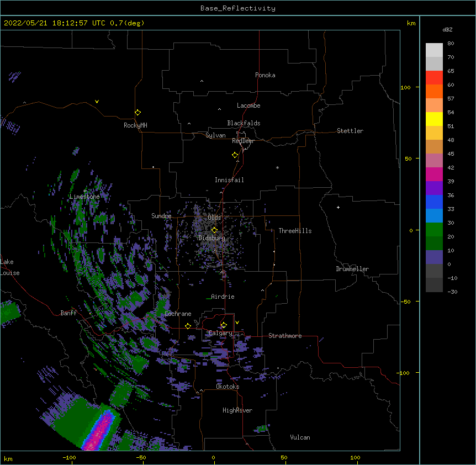The image size is (476, 465).
Task: Click the yellow diamond marker above the Calgary label
Action: (224, 325)
